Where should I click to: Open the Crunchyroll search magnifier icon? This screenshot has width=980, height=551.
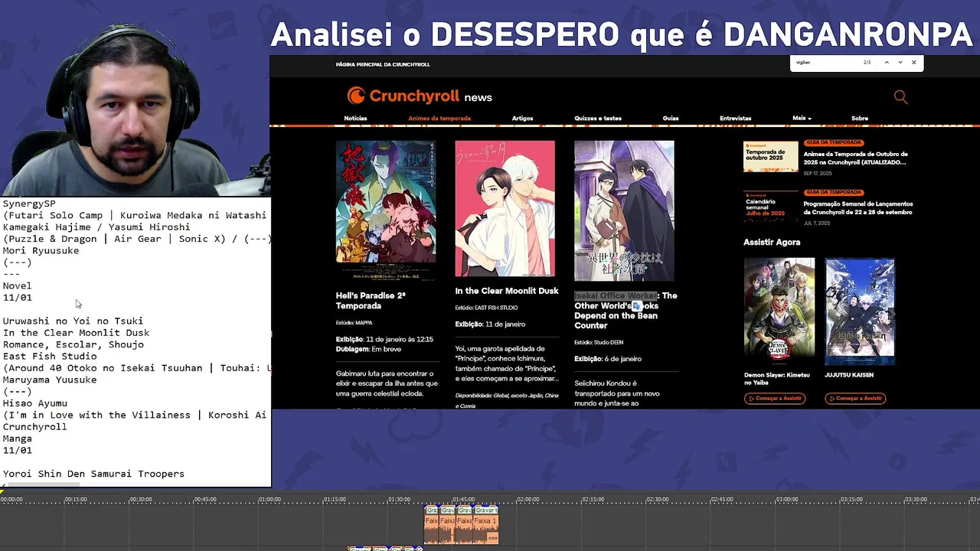pos(900,96)
